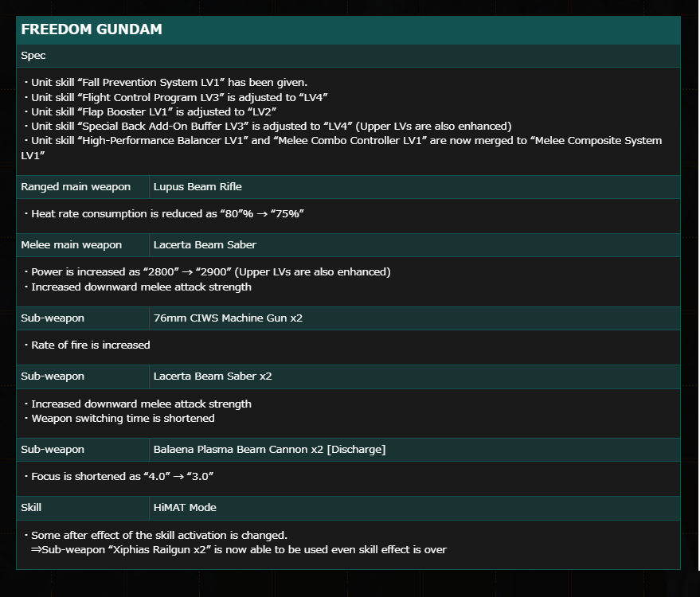Select the 76mm CIWS Machine Gun x2 cell
Screen dimensions: 700x597
(414, 318)
